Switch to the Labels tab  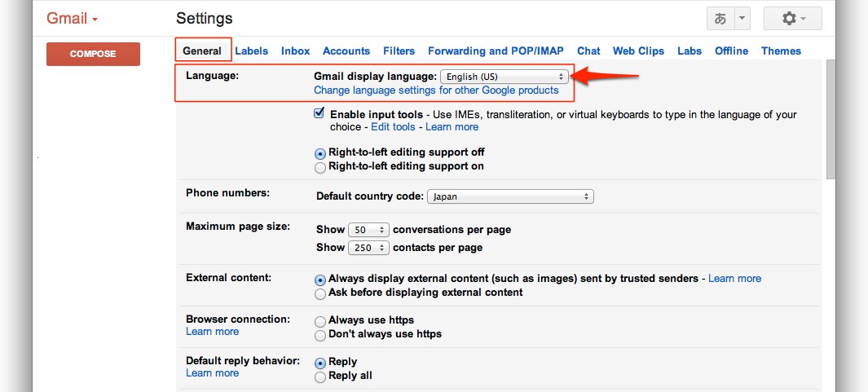pyautogui.click(x=251, y=51)
